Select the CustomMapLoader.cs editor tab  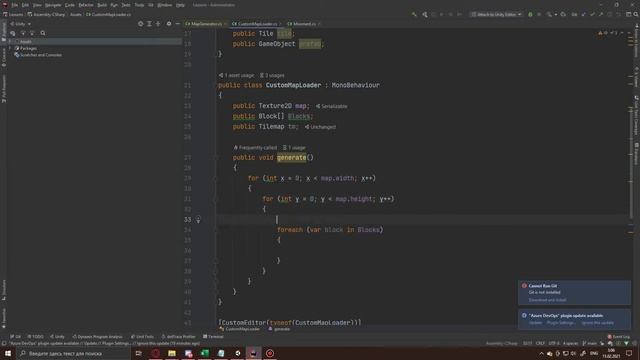pyautogui.click(x=256, y=24)
